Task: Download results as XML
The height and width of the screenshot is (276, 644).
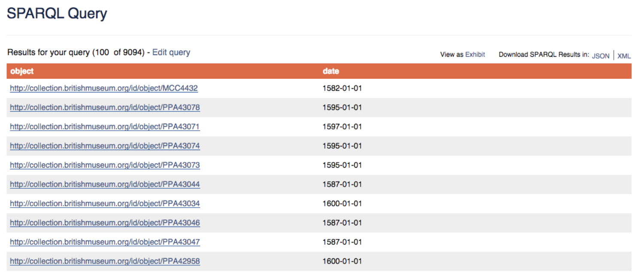Action: coord(624,56)
